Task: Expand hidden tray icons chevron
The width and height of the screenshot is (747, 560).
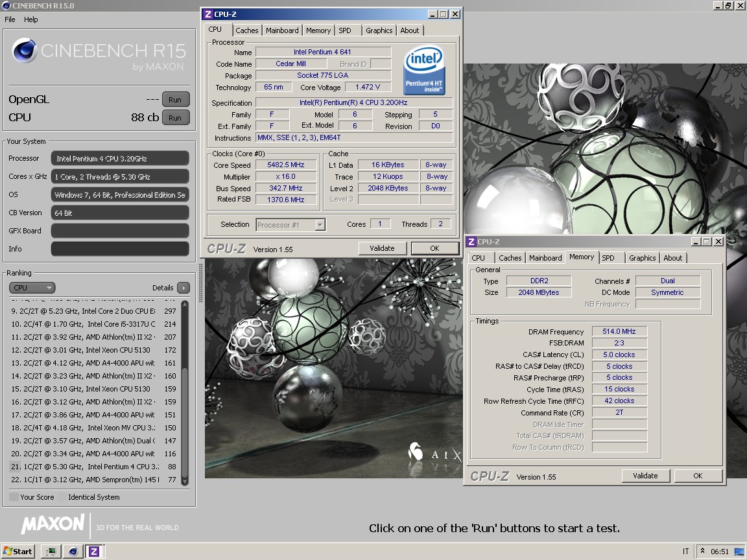Action: 702,551
